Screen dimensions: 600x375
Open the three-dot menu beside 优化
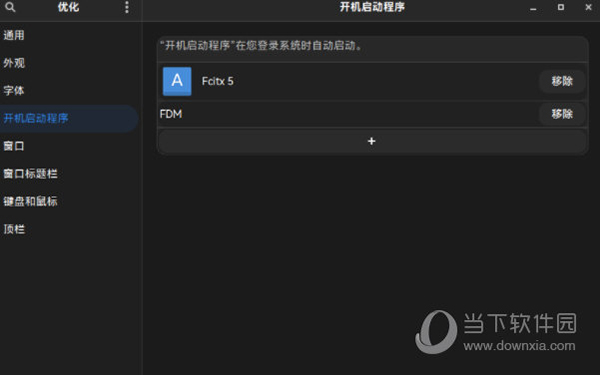(x=127, y=7)
